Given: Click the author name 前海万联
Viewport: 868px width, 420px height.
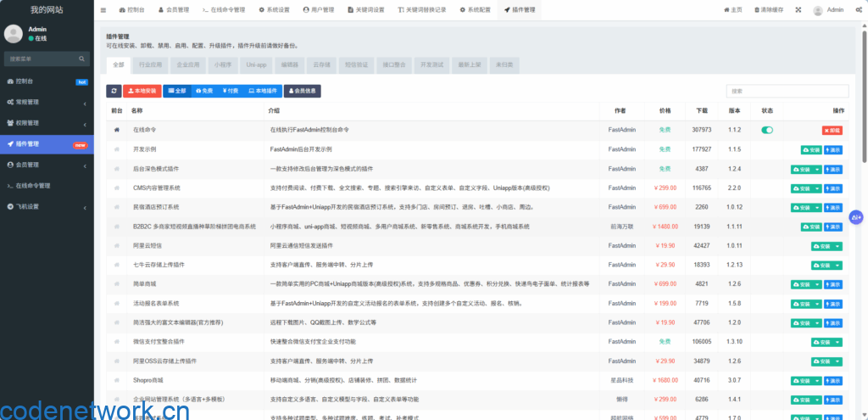Looking at the screenshot, I should (621, 227).
